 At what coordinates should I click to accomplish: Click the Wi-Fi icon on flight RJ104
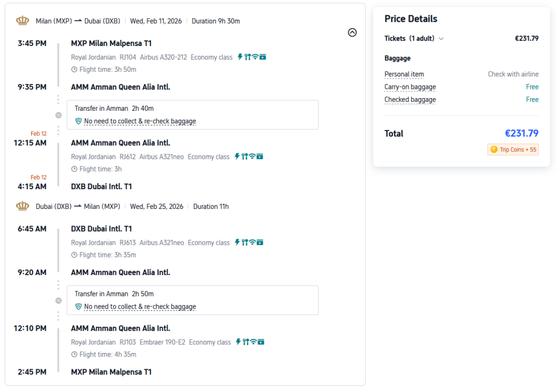coord(255,57)
